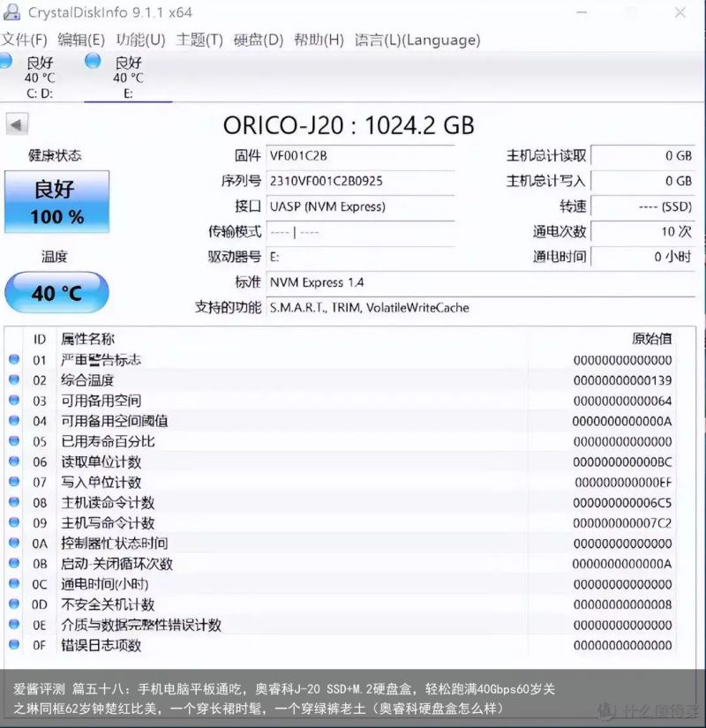Open the 帮助(H) menu
Screen dimensions: 706x728
319,40
